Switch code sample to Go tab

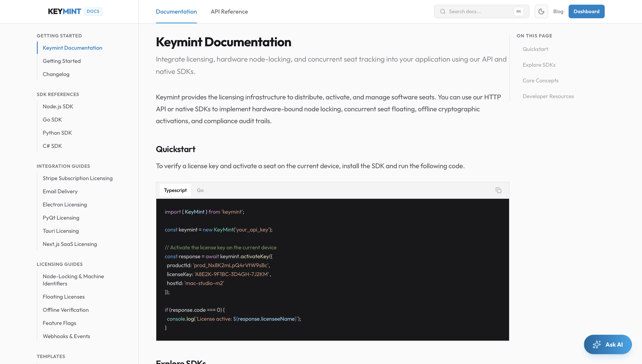[200, 190]
